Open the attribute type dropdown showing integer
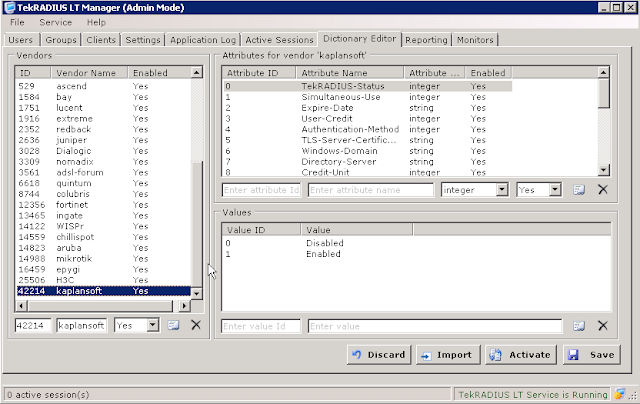The image size is (640, 404). pyautogui.click(x=475, y=190)
